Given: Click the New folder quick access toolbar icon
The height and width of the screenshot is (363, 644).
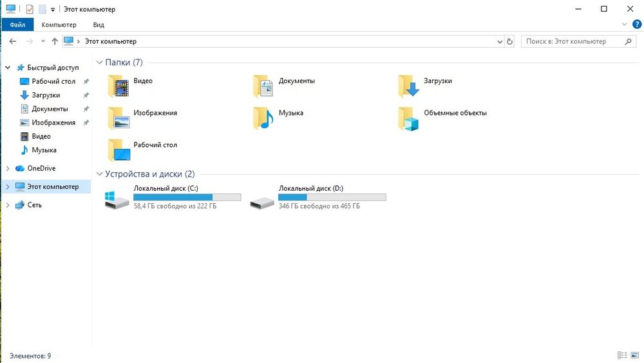Looking at the screenshot, I should tap(43, 9).
